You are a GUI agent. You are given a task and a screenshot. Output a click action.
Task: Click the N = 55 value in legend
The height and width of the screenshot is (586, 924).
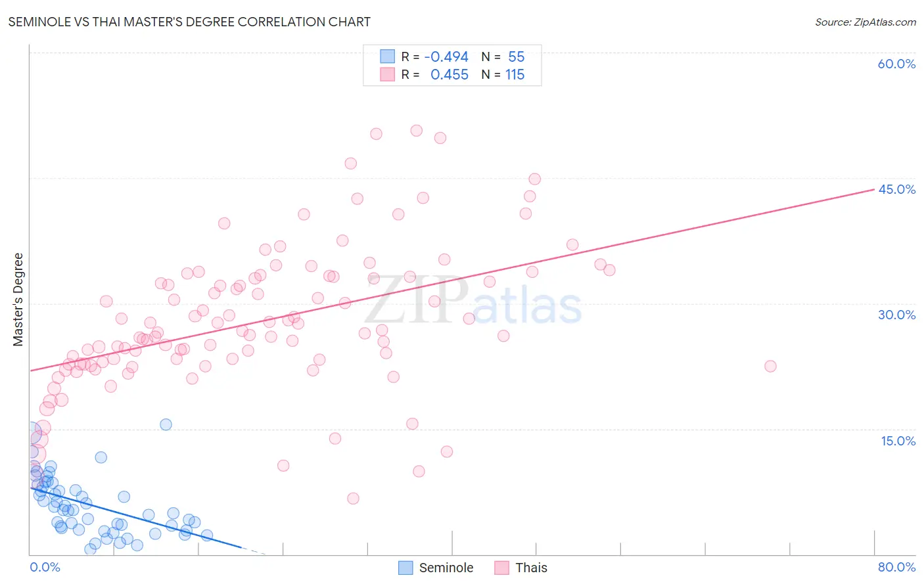pos(503,56)
